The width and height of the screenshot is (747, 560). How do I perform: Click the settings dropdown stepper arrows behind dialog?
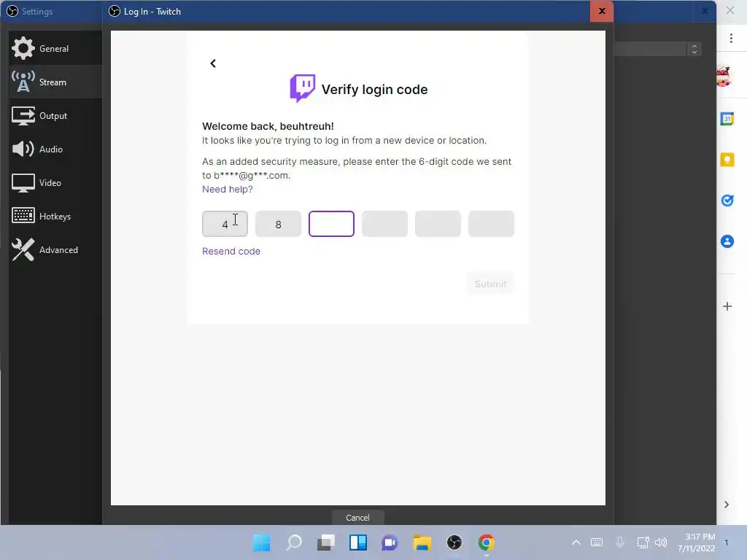pos(694,49)
